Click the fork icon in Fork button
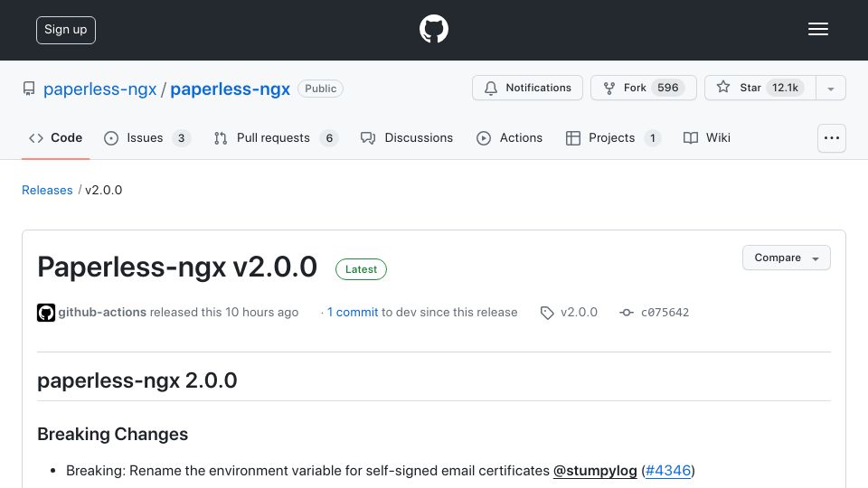This screenshot has width=868, height=488. click(x=609, y=89)
